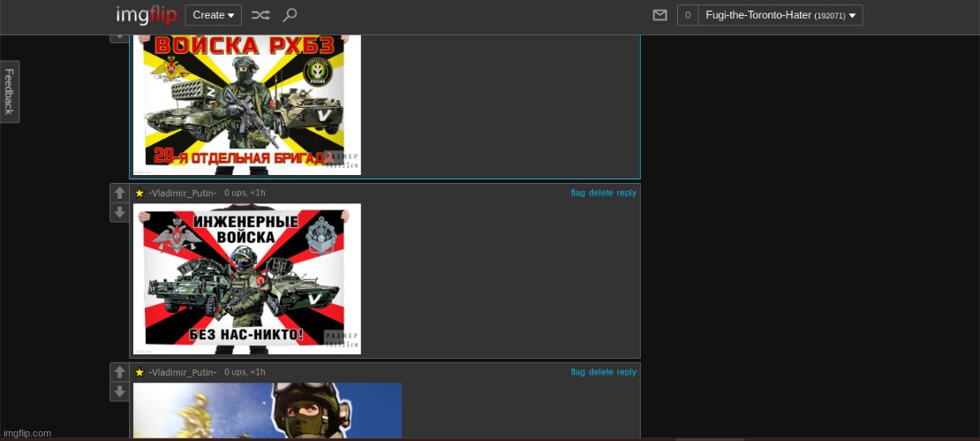Open the username link on the ИНЖЕНЕРНЫЕ ВОЙСКА comment
Image resolution: width=980 pixels, height=441 pixels.
183,194
